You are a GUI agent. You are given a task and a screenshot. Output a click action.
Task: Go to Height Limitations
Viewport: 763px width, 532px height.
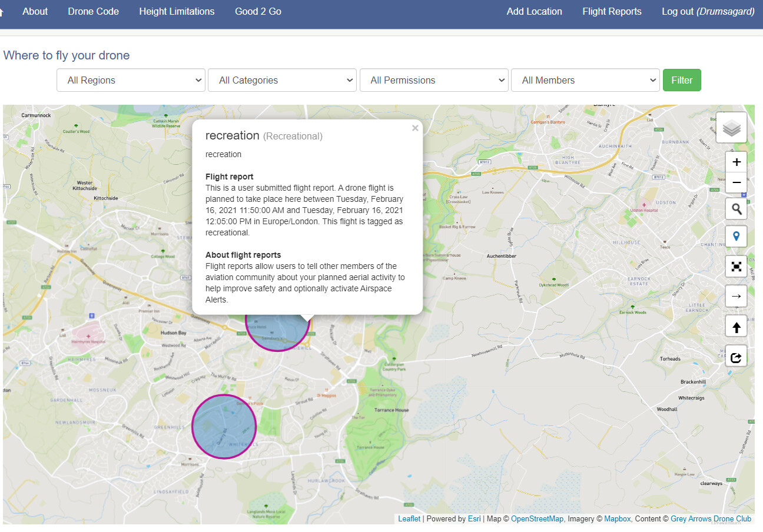tap(177, 11)
